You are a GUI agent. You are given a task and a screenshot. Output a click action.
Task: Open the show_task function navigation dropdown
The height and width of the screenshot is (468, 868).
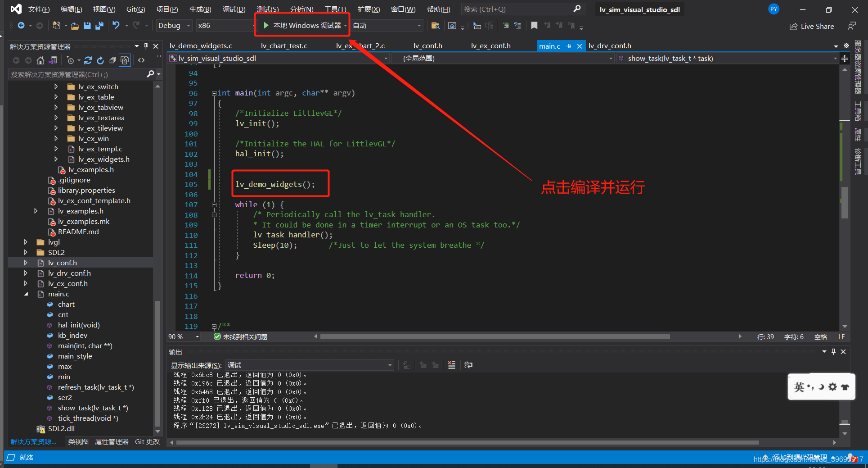point(728,59)
